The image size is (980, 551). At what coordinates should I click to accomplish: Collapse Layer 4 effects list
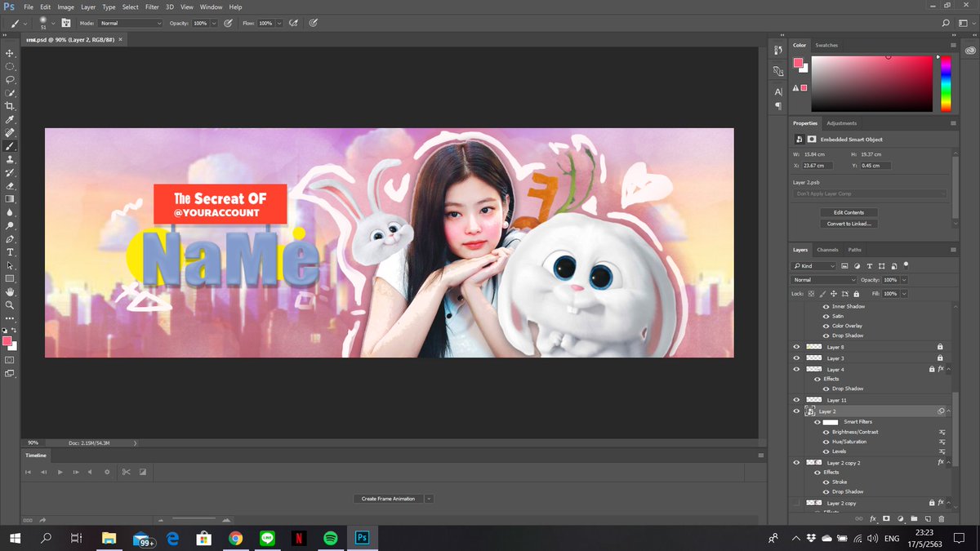pyautogui.click(x=949, y=370)
